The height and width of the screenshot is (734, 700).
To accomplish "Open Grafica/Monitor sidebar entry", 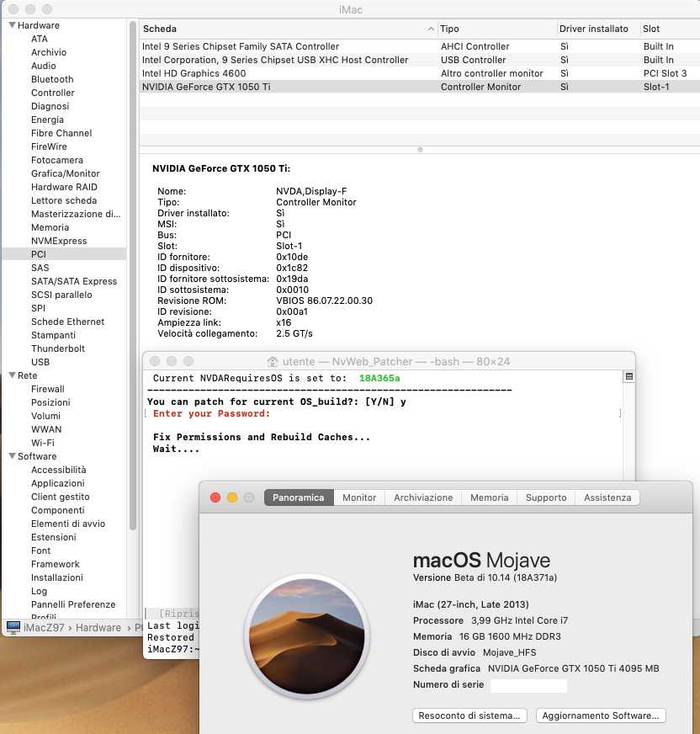I will 66,173.
